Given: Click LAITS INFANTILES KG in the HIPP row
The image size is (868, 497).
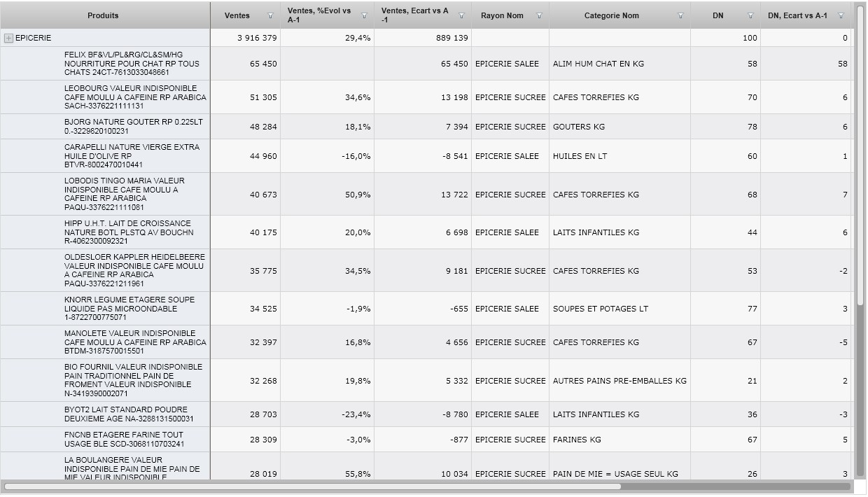Looking at the screenshot, I should pos(596,232).
